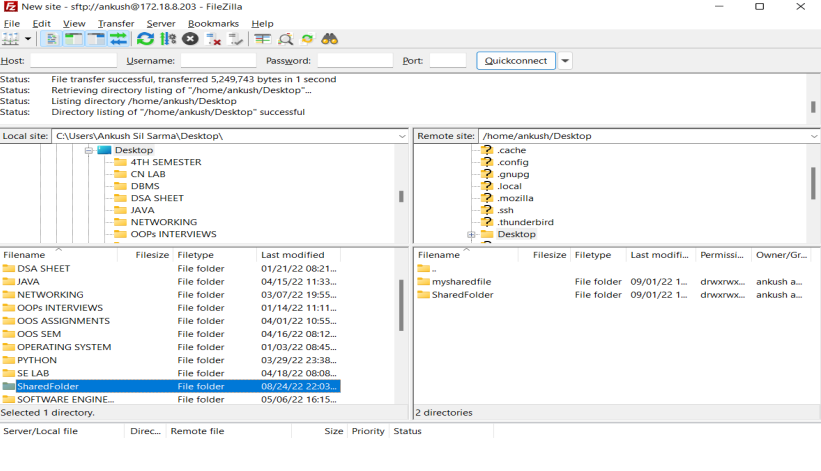Toggle message log display

coord(51,39)
